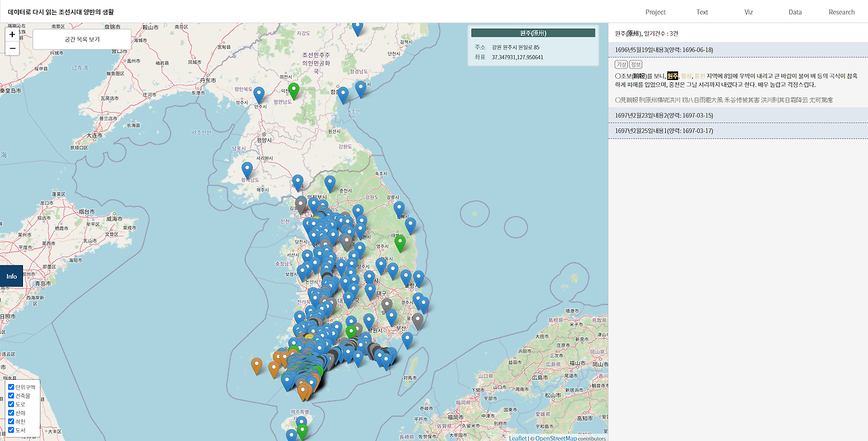Image resolution: width=868 pixels, height=441 pixels.
Task: Collapse the 1696년5월19일내용3 diary entry
Action: 738,50
